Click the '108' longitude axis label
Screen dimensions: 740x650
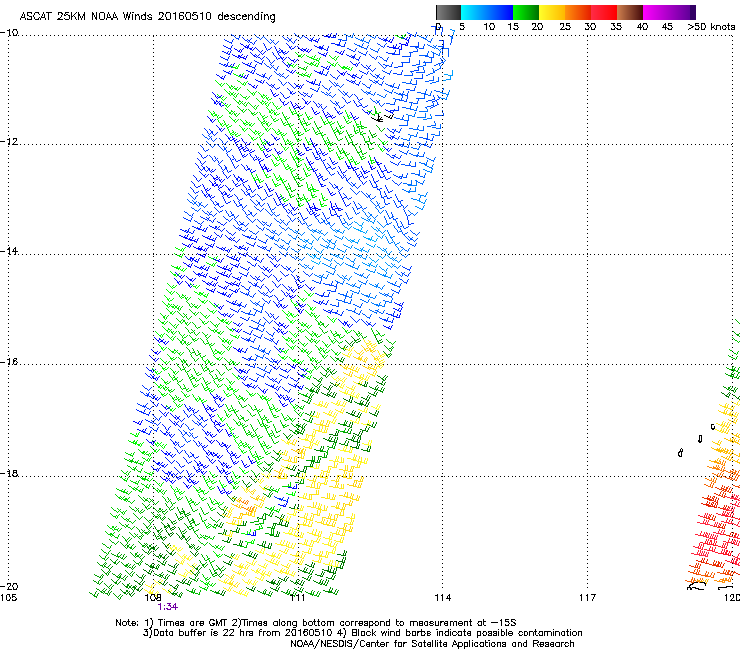click(x=153, y=598)
